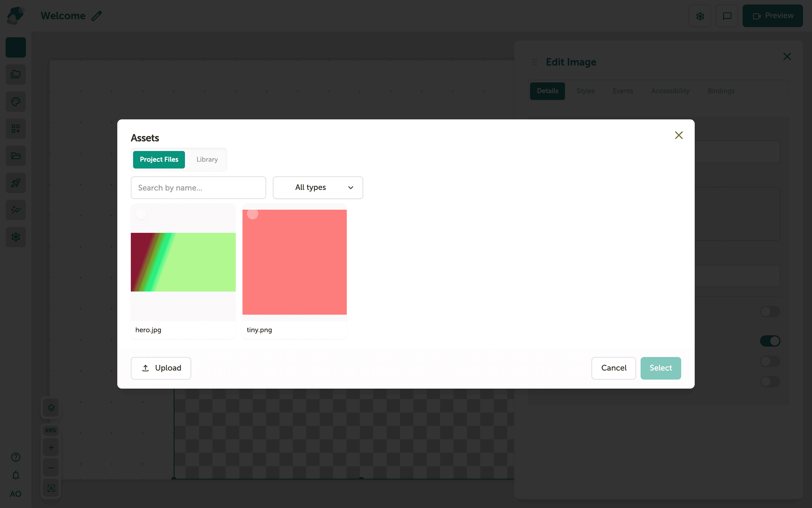The image size is (812, 508).
Task: Select the tiny.png thumbnail
Action: click(295, 262)
